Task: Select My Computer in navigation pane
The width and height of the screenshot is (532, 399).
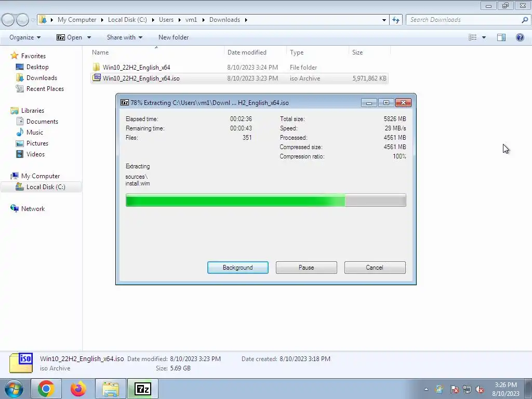Action: (41, 176)
